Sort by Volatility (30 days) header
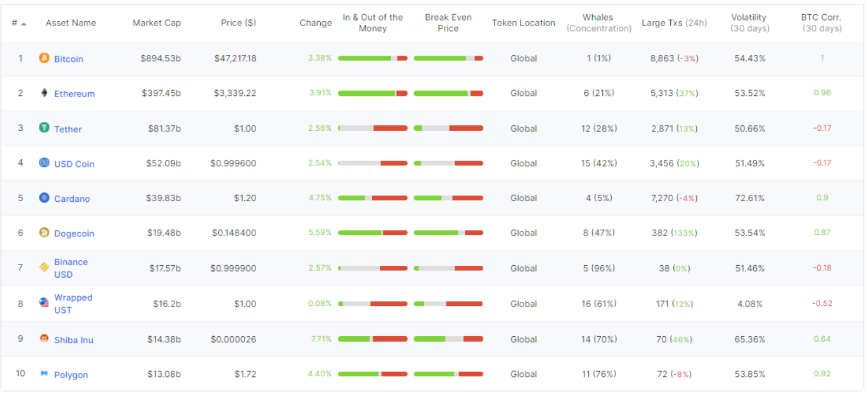 click(x=749, y=23)
